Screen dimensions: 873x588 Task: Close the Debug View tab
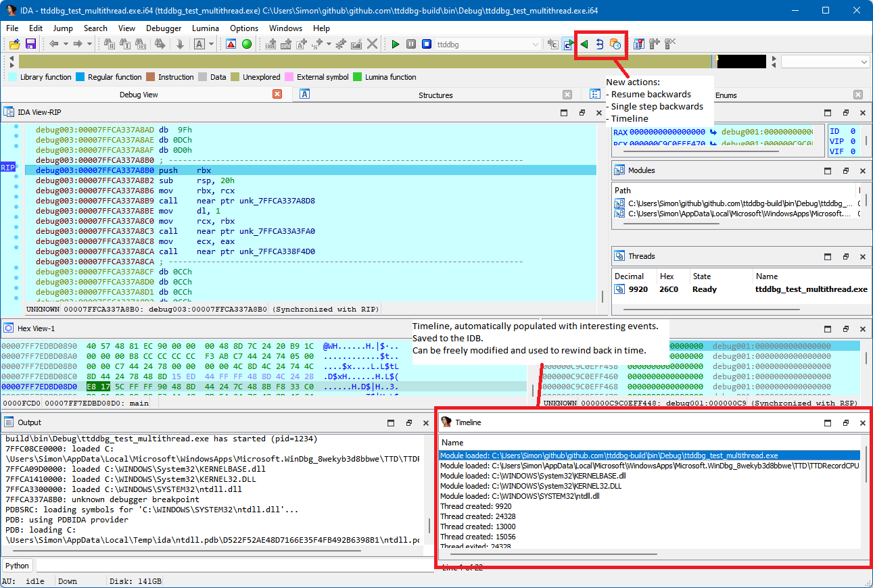click(x=277, y=95)
